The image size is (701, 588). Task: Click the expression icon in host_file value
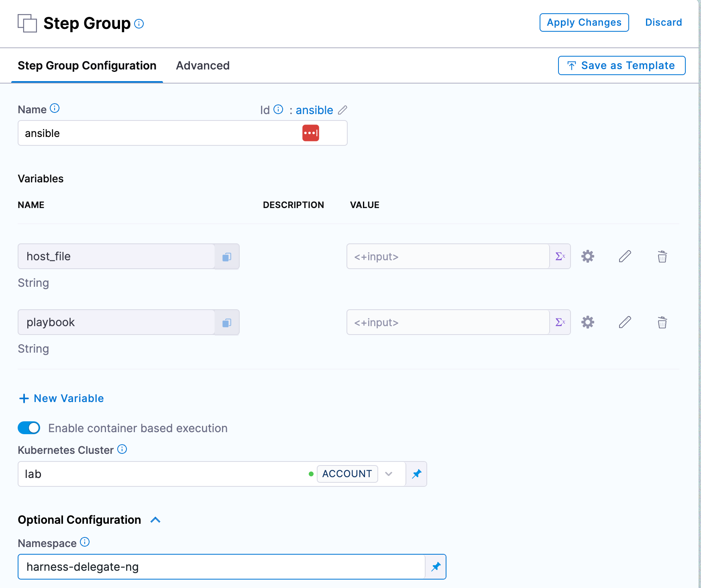(560, 256)
